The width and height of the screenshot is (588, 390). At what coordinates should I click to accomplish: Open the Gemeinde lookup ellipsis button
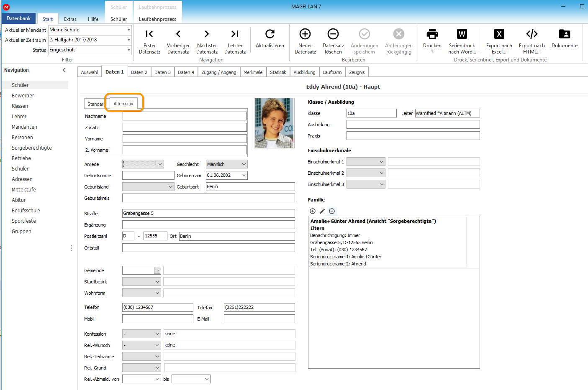click(x=157, y=270)
